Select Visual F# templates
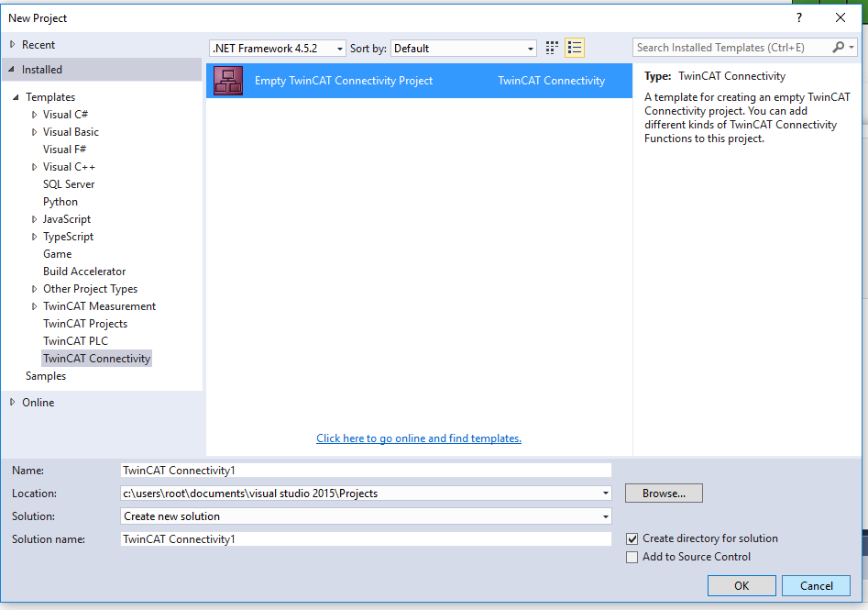 tap(64, 149)
